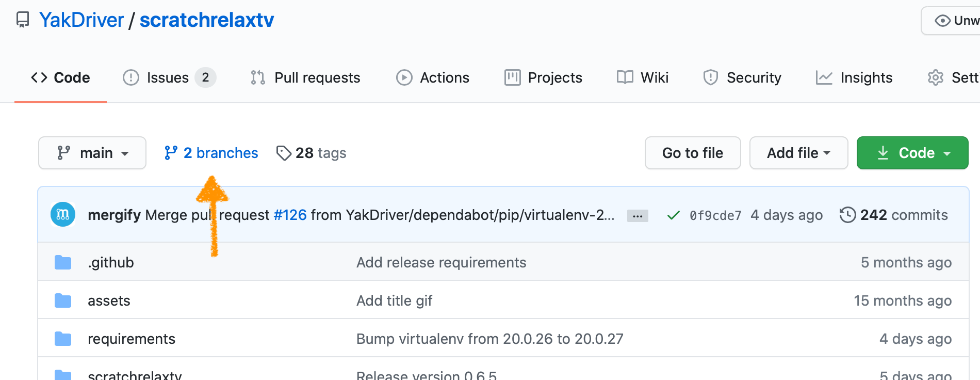Image resolution: width=980 pixels, height=380 pixels.
Task: Open the Projects tab
Action: click(543, 77)
